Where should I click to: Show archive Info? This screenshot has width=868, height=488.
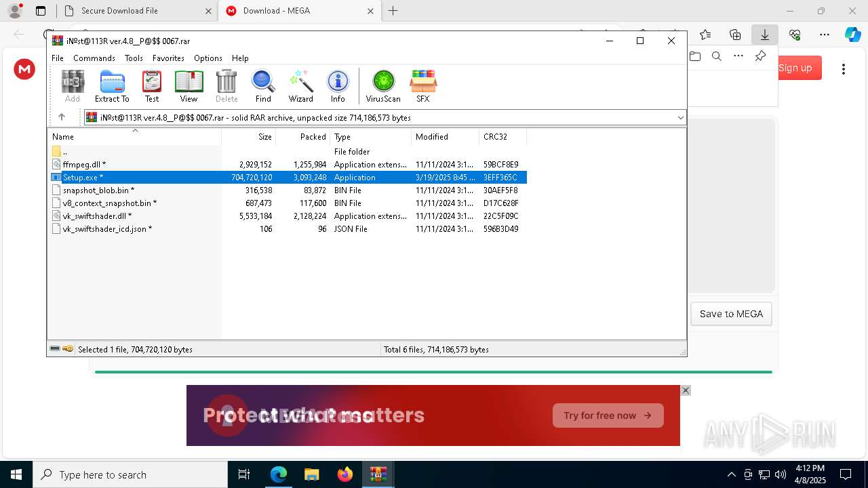pyautogui.click(x=338, y=86)
